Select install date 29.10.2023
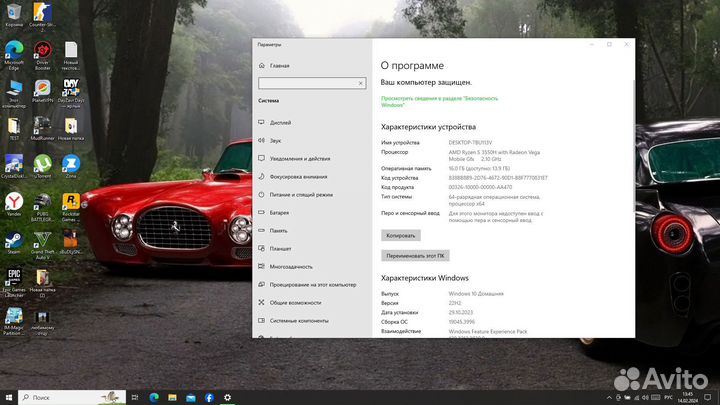The height and width of the screenshot is (405, 720). (461, 312)
